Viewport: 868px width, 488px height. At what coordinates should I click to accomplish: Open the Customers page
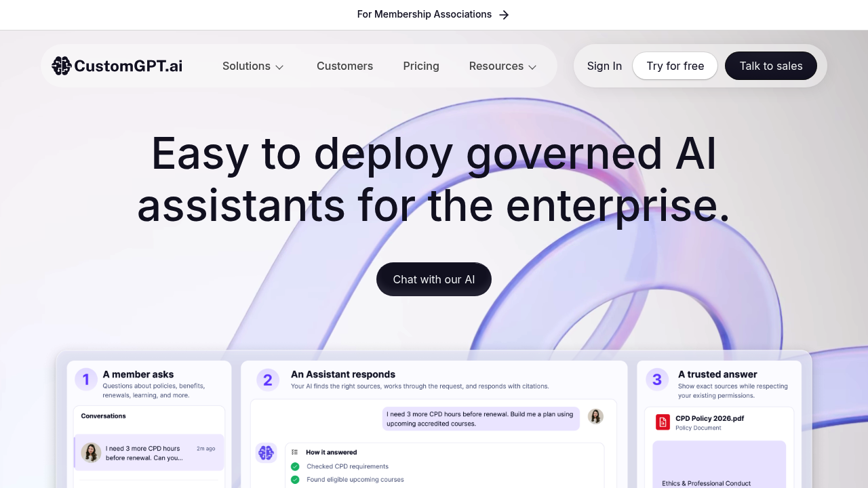344,66
